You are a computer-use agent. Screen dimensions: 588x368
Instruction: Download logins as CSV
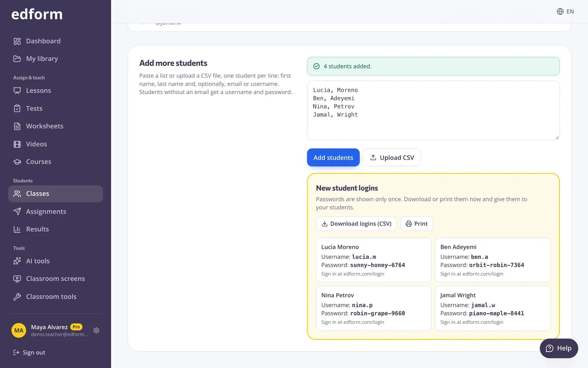356,224
